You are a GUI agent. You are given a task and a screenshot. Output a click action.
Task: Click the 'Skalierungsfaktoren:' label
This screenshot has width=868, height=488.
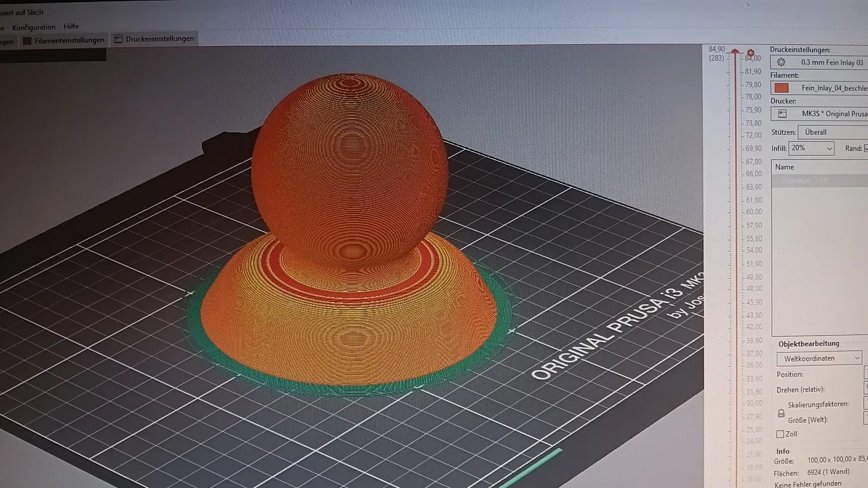click(x=818, y=404)
